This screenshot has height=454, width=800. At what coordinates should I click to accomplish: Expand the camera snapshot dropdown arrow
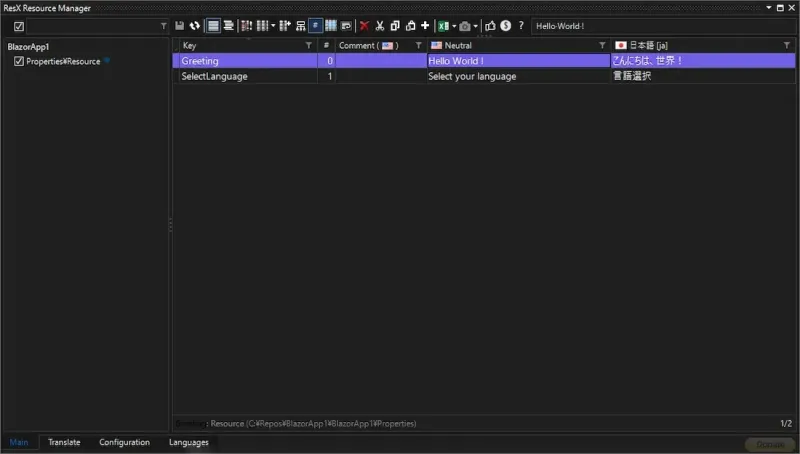tap(476, 26)
